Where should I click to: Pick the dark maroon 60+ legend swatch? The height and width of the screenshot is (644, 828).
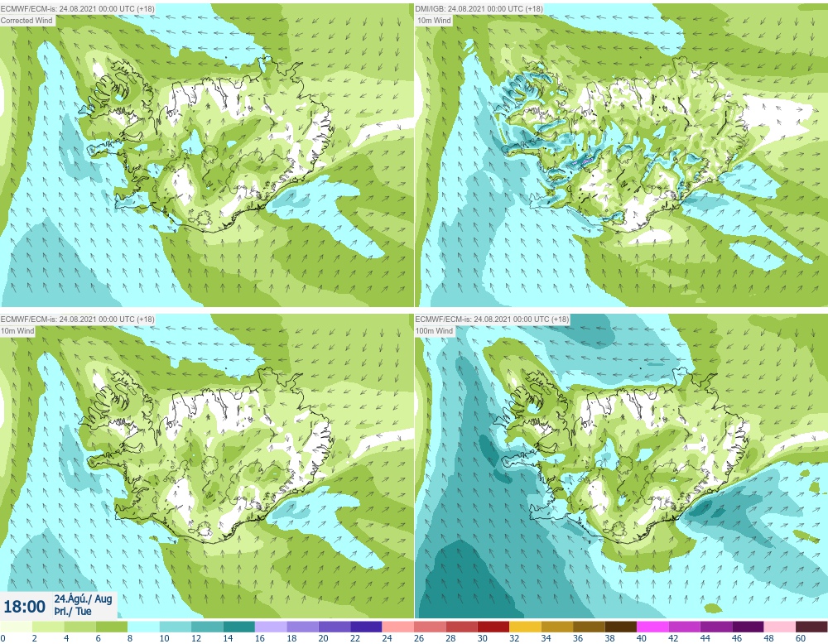(x=811, y=627)
